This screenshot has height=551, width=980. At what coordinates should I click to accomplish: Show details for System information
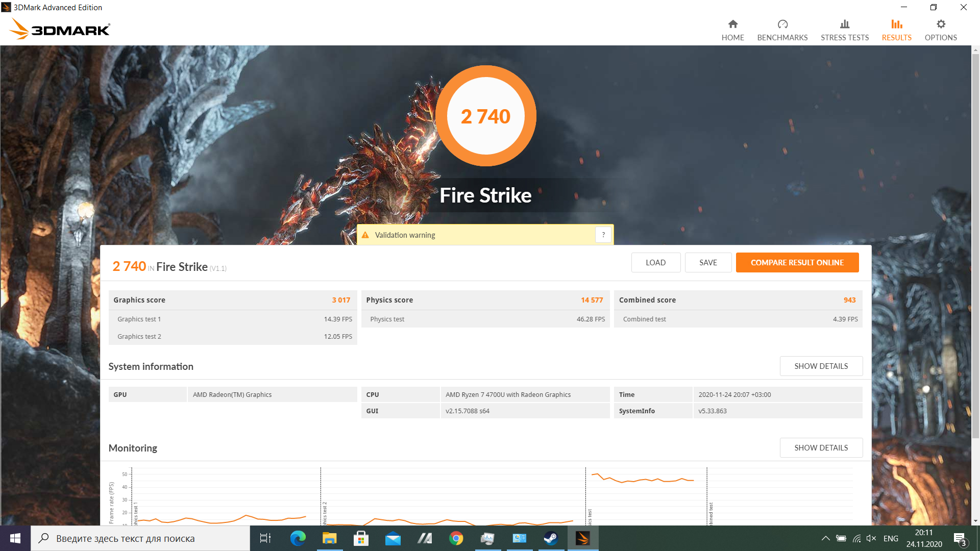(x=821, y=366)
